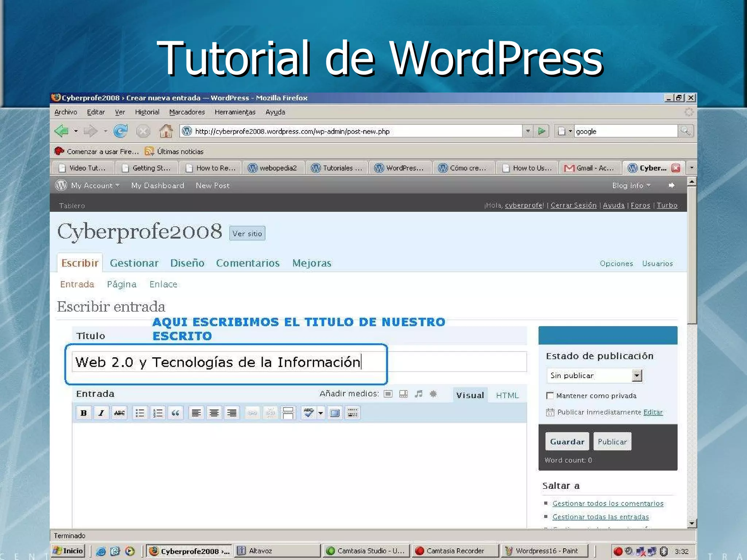Run the spell checker
This screenshot has height=560, width=747.
pos(309,413)
